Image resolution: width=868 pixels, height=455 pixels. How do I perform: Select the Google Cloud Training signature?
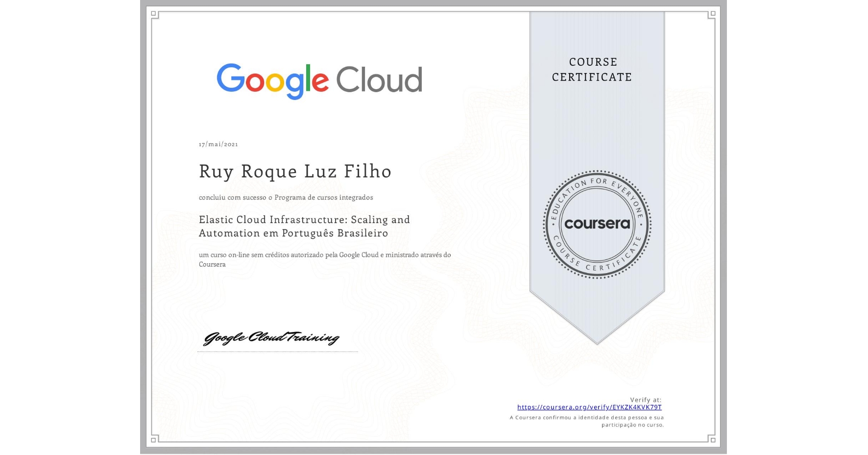tap(272, 338)
